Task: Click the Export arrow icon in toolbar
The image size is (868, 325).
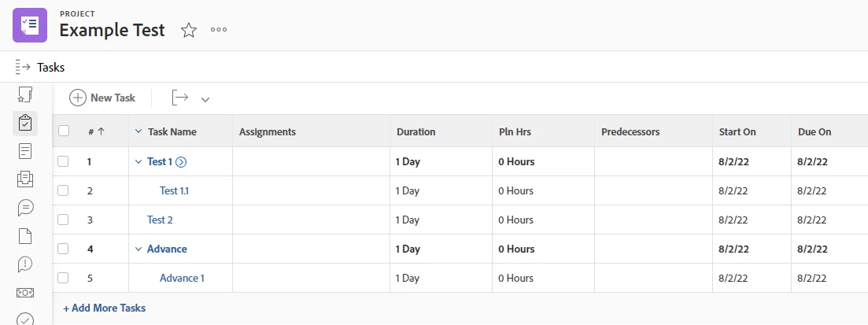Action: click(x=180, y=98)
